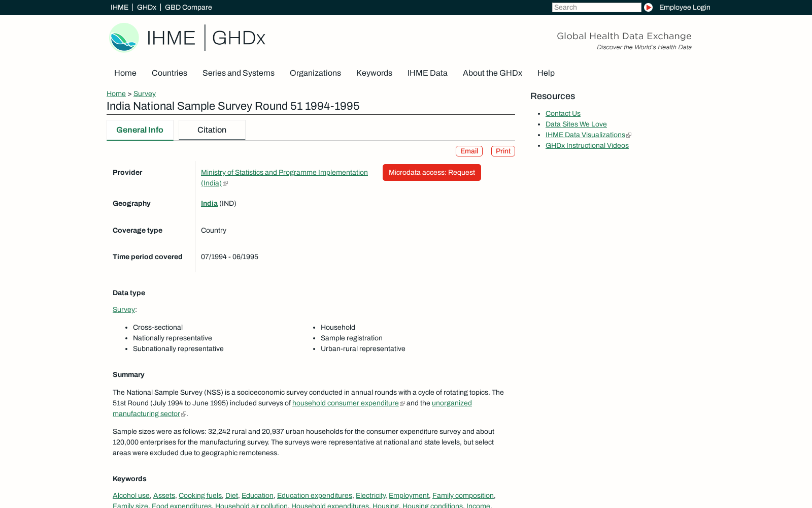The image size is (812, 508).
Task: Open GBD Compare in top bar
Action: pos(188,7)
